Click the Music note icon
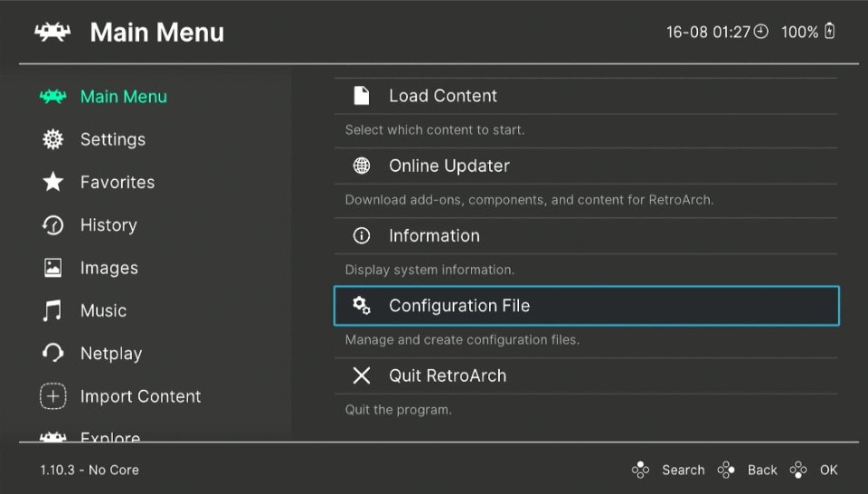Image resolution: width=868 pixels, height=494 pixels. [52, 310]
